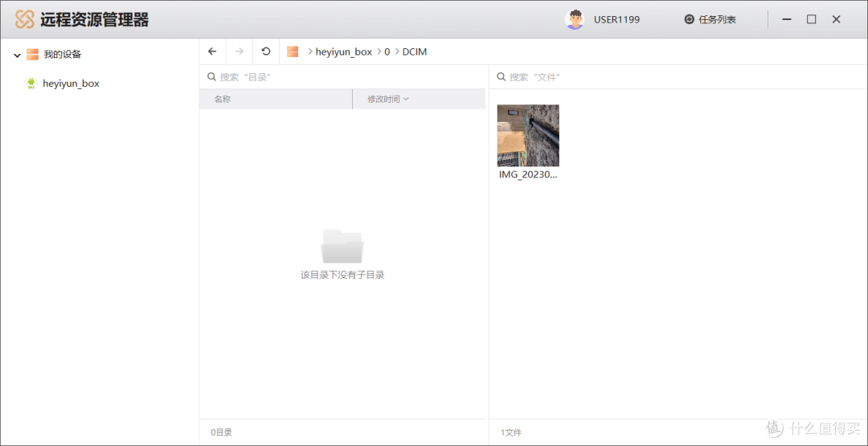The width and height of the screenshot is (868, 446).
Task: Click the search icon in file search
Action: (x=501, y=76)
